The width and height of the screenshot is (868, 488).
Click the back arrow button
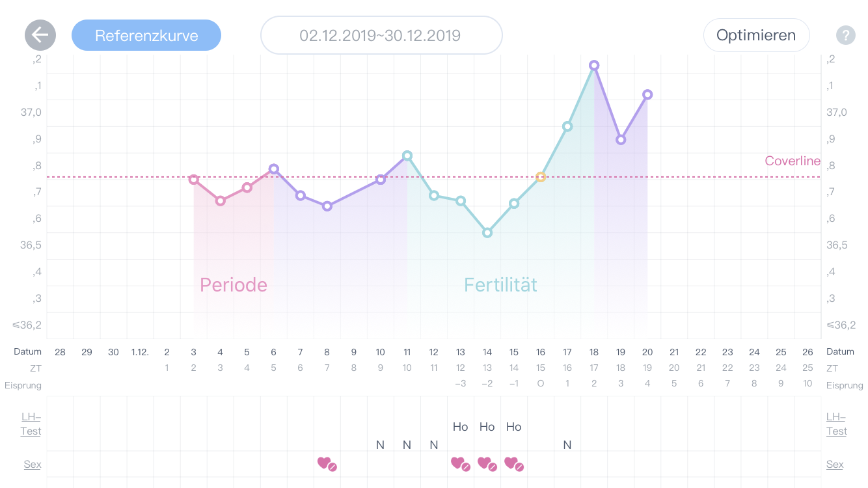40,35
